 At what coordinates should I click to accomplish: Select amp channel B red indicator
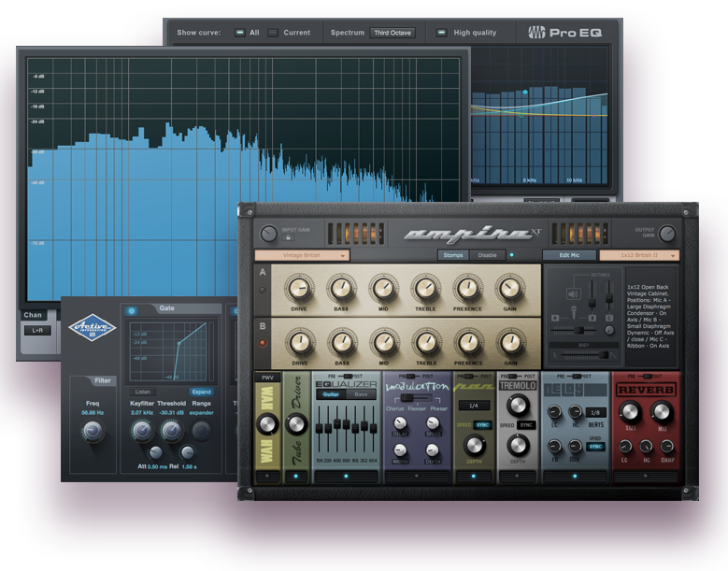click(x=263, y=343)
